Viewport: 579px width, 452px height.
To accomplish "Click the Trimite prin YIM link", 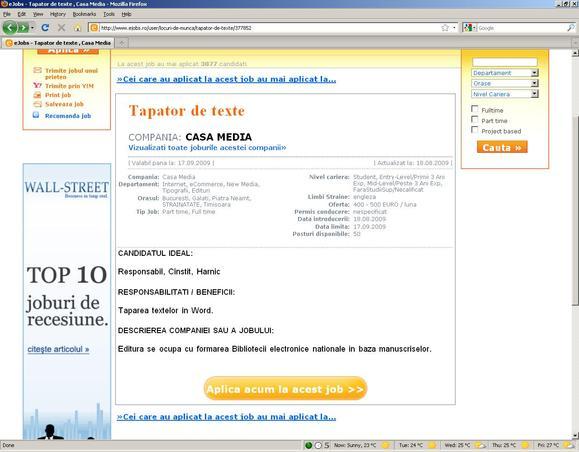I will 69,86.
